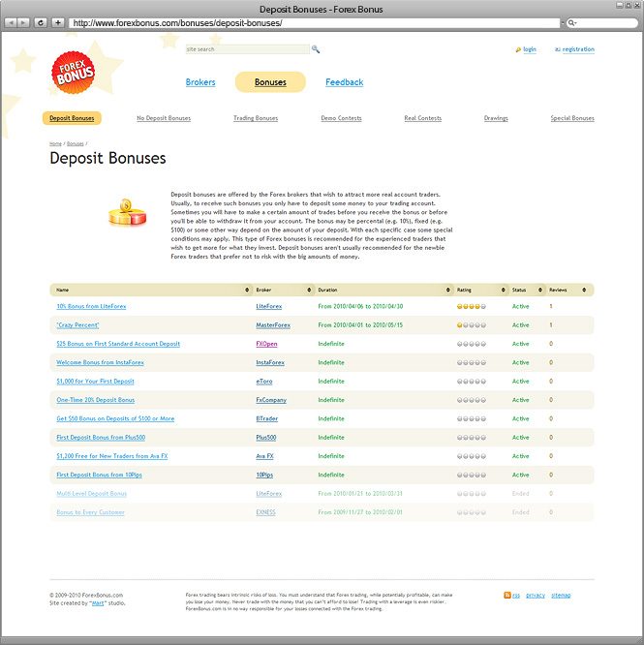
Task: Open the Plus500 broker link
Action: tap(266, 438)
